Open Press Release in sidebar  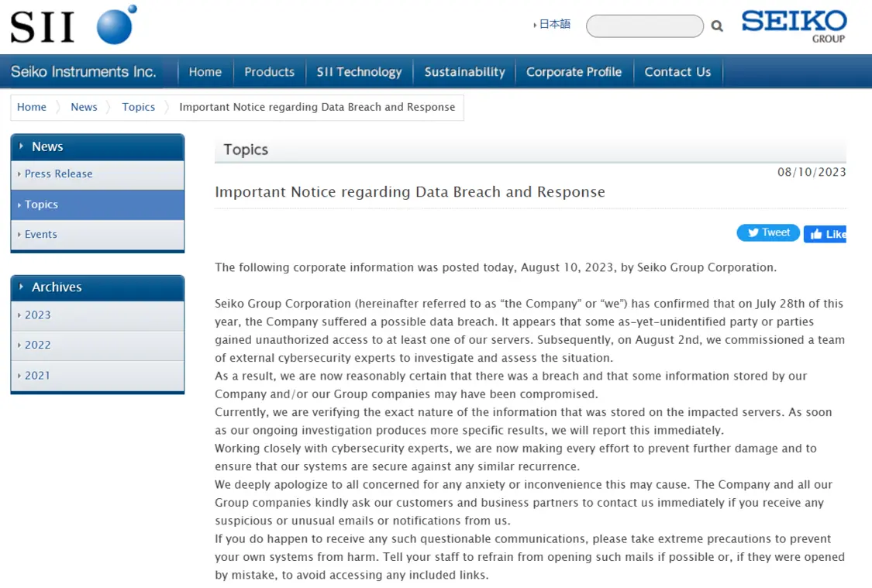tap(98, 174)
